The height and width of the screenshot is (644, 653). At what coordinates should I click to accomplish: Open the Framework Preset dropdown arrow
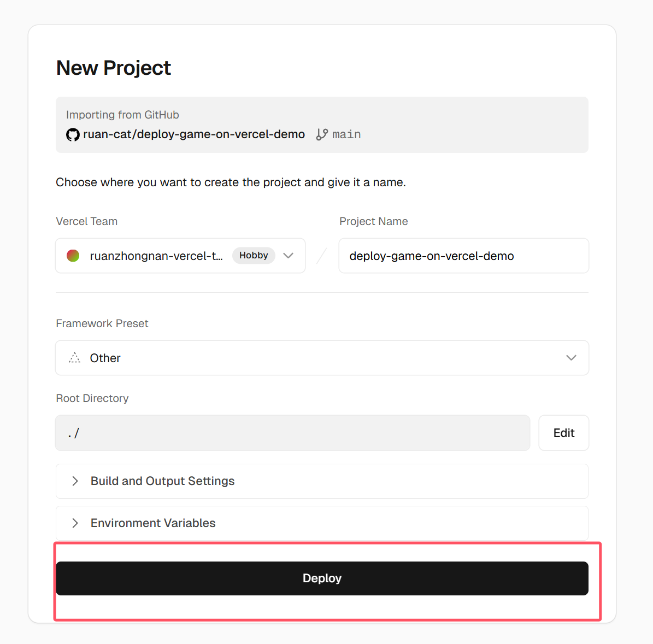tap(571, 358)
